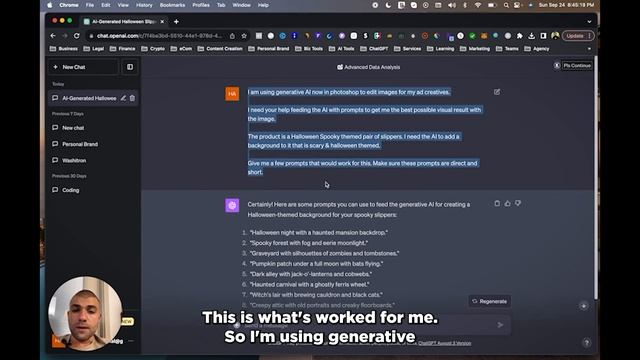Open the Chrome menu in menu bar

click(69, 5)
